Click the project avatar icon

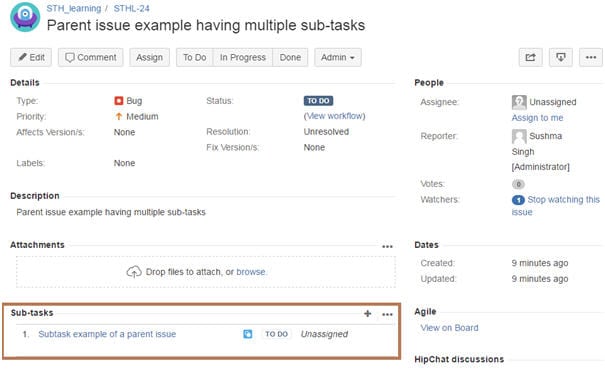pos(25,17)
